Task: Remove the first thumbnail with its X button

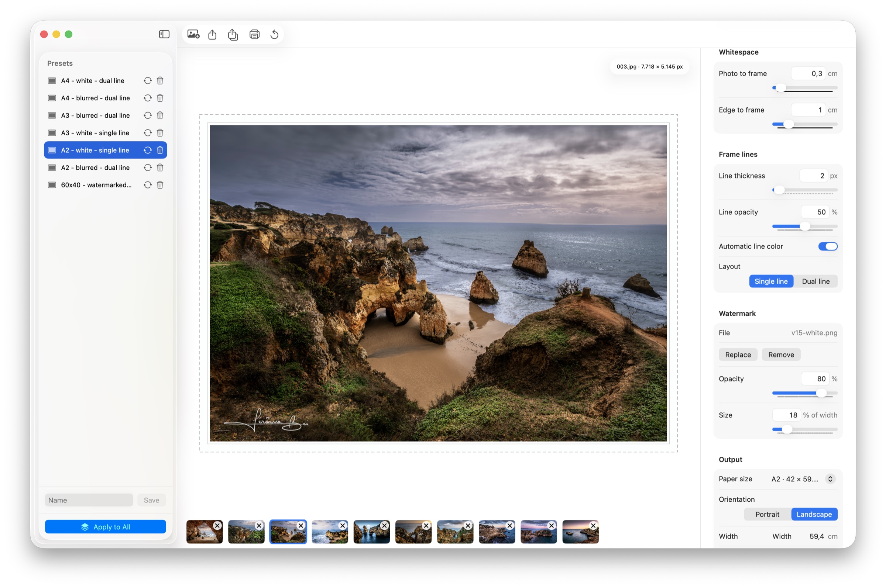Action: [217, 526]
